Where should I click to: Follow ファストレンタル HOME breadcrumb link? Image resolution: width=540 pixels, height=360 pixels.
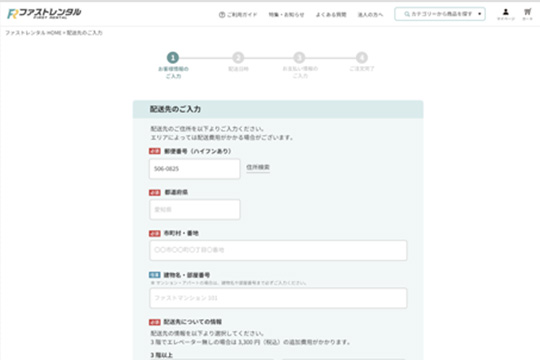tap(33, 33)
